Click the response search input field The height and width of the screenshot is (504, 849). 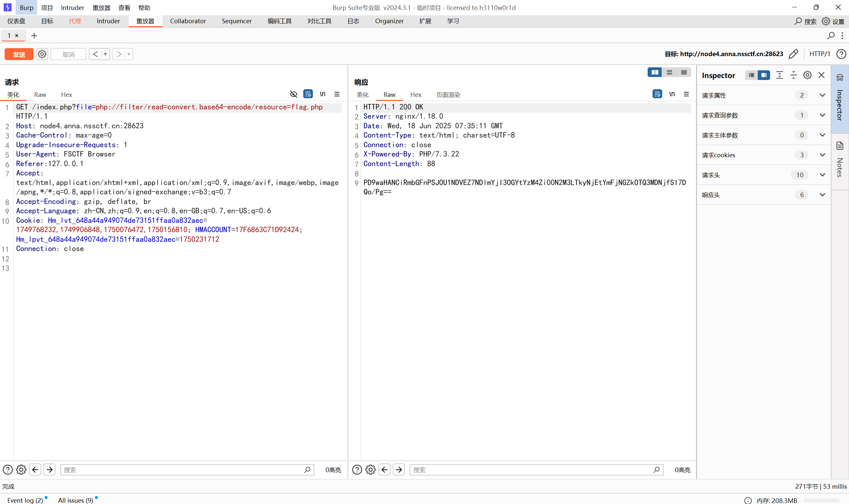point(536,470)
